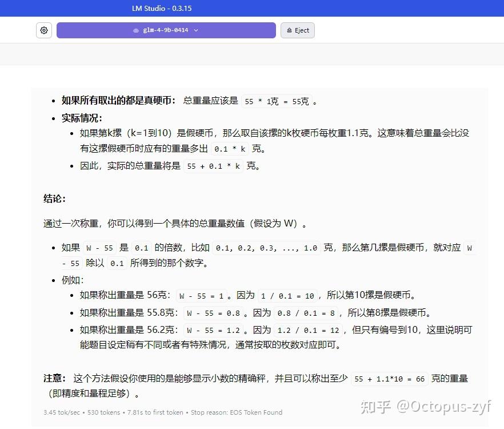Click the chevron next to the model name

pos(196,30)
